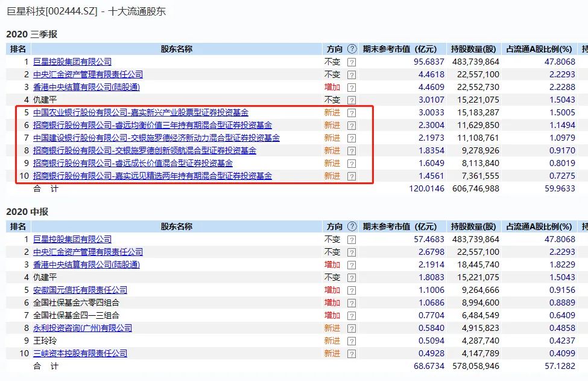Select 增加 direction for 安徽国元信托 row
The image size is (588, 381).
(332, 290)
